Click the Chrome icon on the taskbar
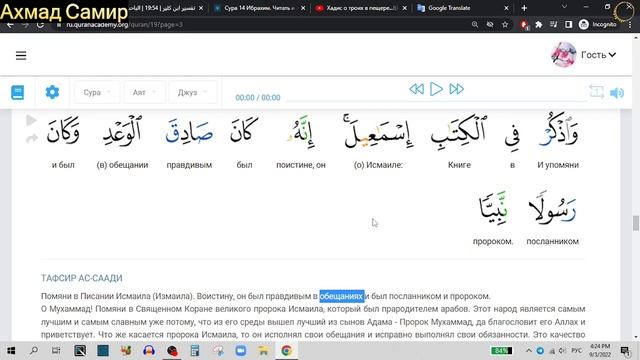Screen dimensions: 640x360 287,351
